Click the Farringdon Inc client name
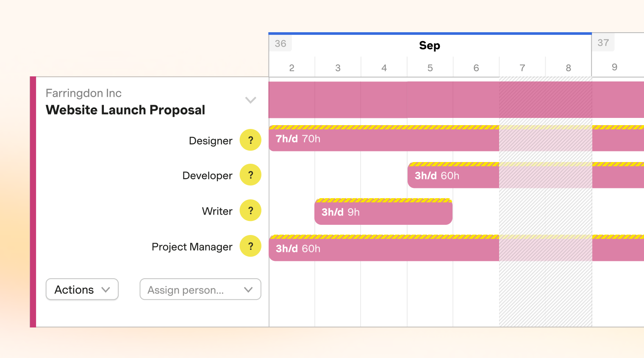The image size is (644, 358). pyautogui.click(x=83, y=93)
